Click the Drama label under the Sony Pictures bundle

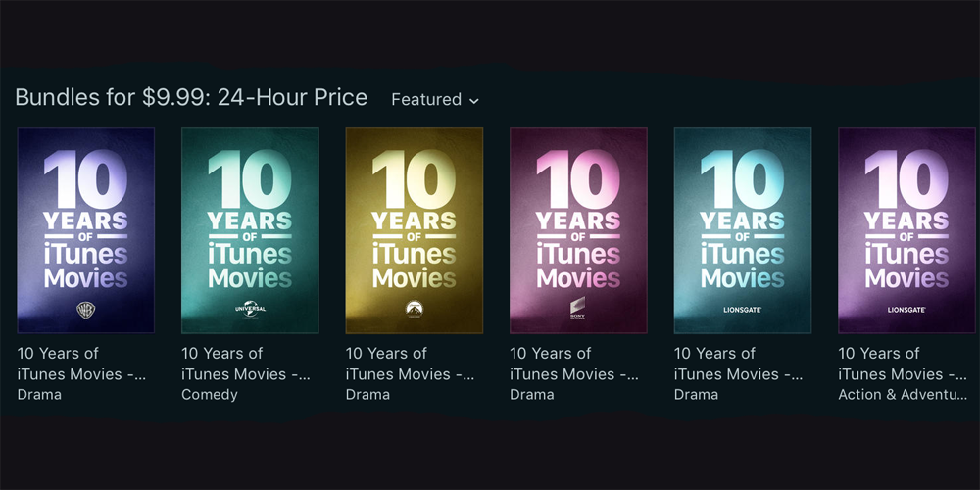click(x=532, y=394)
